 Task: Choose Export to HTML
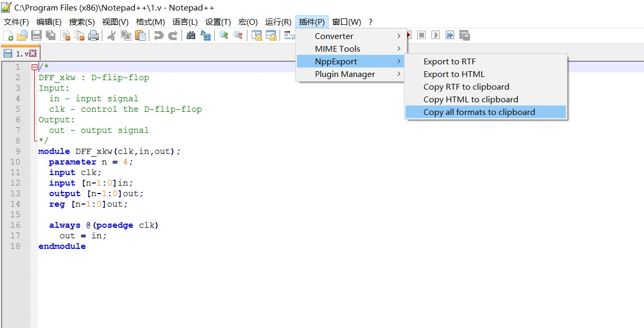[x=486, y=74]
